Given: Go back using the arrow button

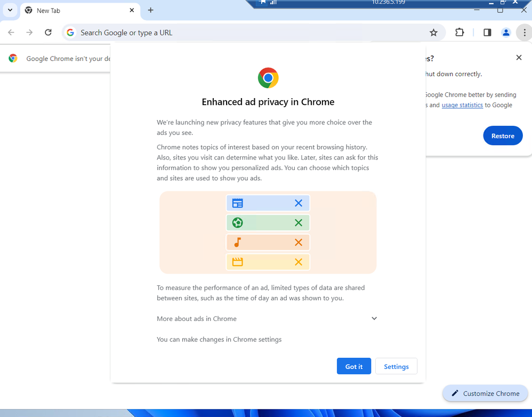Looking at the screenshot, I should [11, 33].
